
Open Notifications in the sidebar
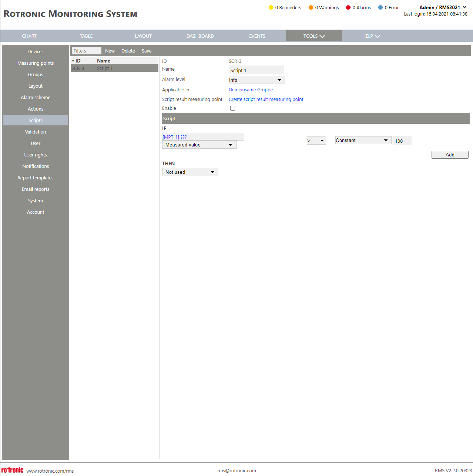pyautogui.click(x=36, y=166)
